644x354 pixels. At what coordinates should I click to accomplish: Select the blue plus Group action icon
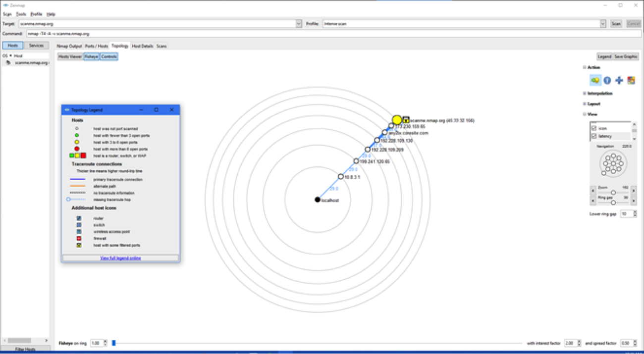click(619, 80)
